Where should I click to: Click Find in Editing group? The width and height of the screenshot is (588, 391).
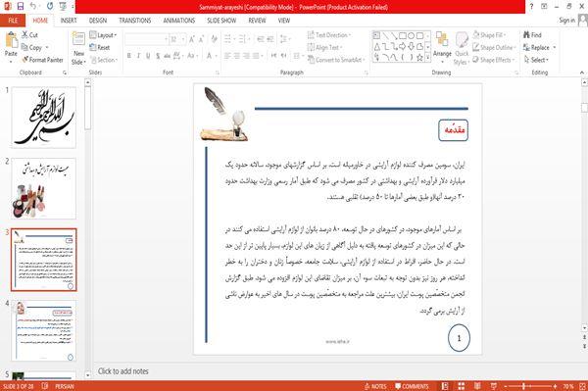pos(532,35)
